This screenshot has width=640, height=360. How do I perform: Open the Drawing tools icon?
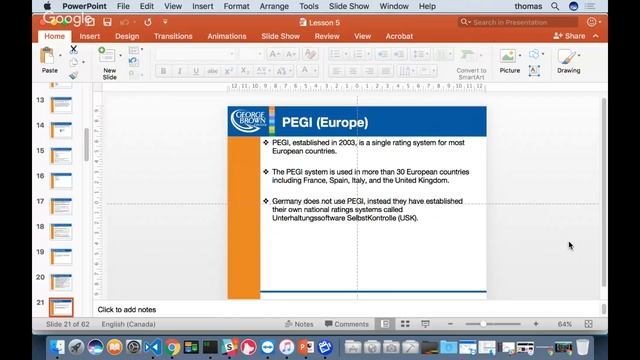point(567,56)
